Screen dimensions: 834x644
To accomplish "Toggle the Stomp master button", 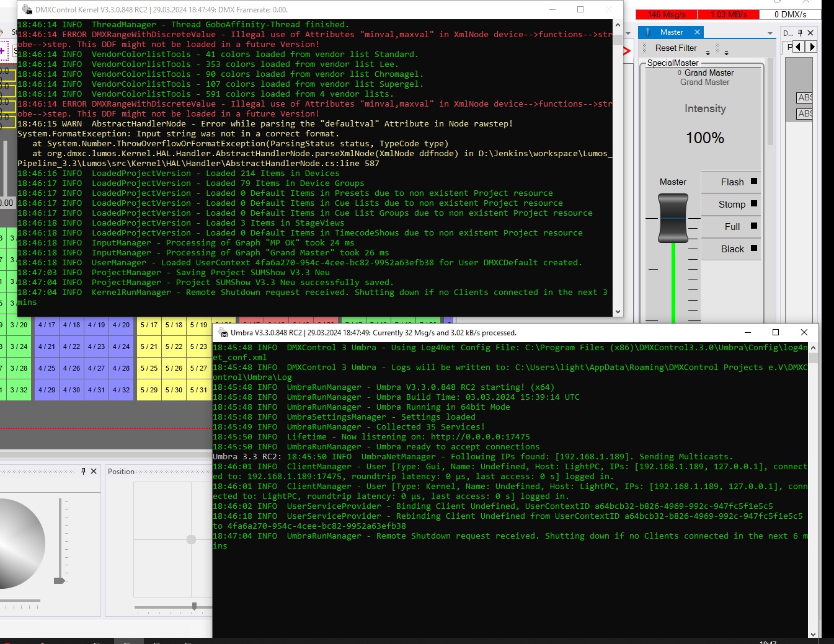I will pos(732,205).
